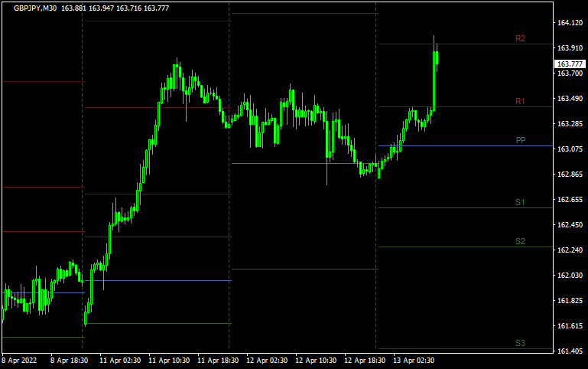Click the 13 Apr 02:30 time label
This screenshot has height=369, width=588.
tap(412, 360)
